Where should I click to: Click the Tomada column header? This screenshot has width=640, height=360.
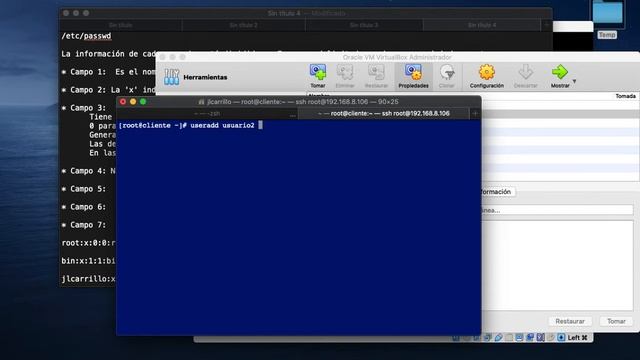(625, 96)
